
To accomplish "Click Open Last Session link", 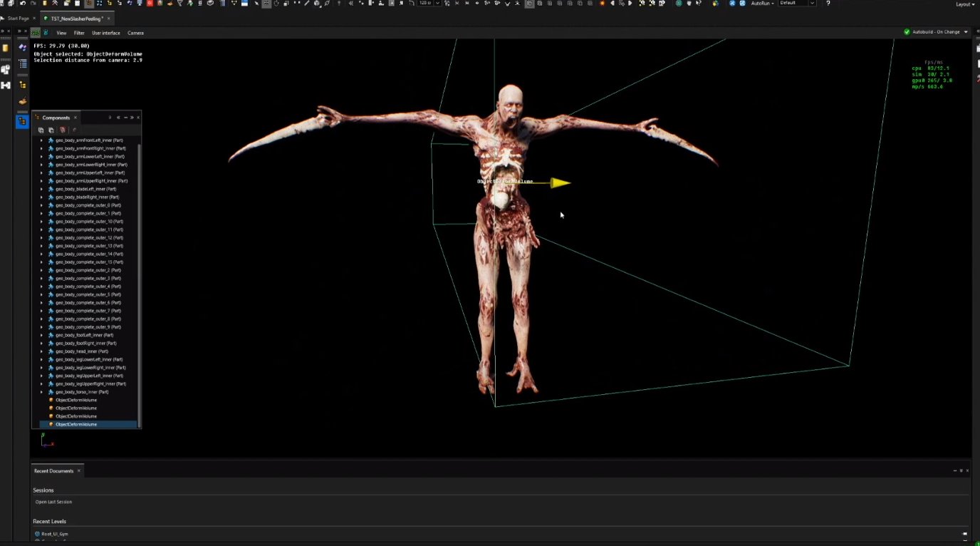I will coord(53,502).
